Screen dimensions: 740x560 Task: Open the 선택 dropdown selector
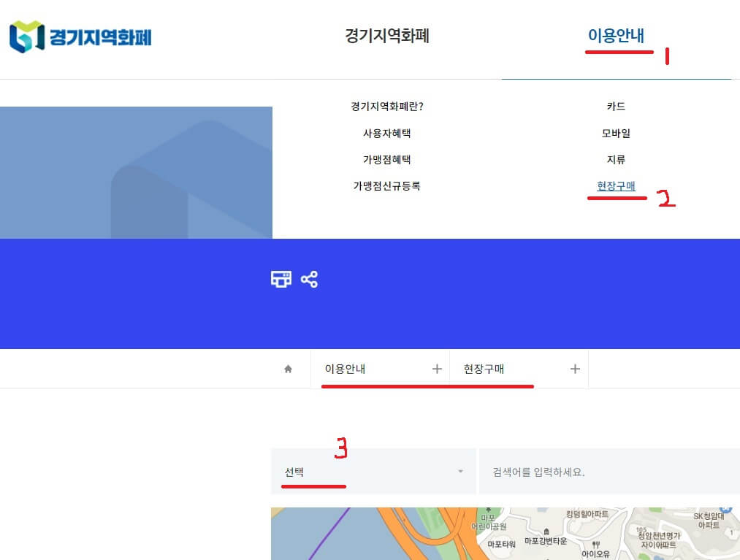(373, 472)
